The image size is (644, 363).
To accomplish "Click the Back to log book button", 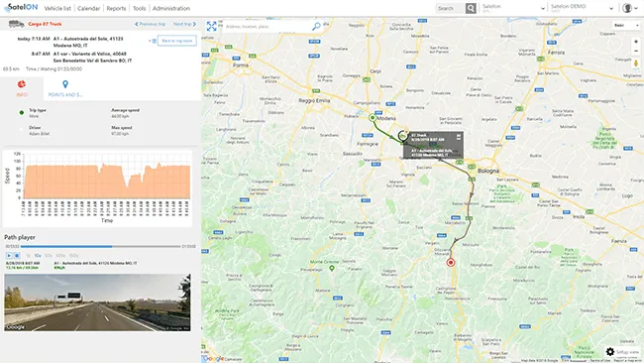I will point(177,41).
